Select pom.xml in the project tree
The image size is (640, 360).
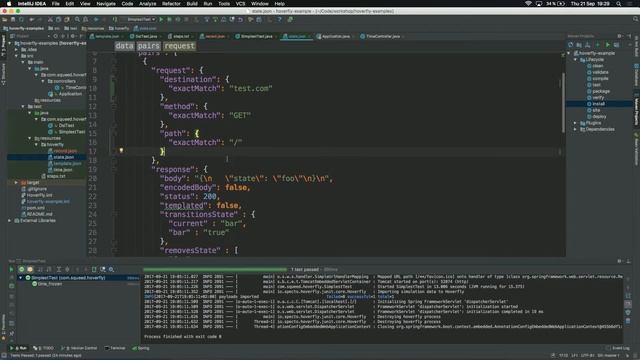(x=36, y=208)
